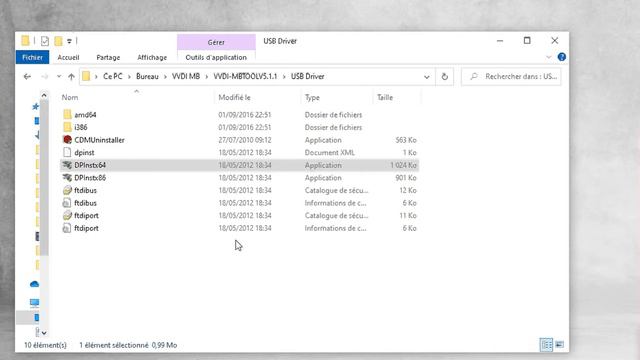Open the recent locations dropdown arrow
Viewport: 640px width, 360px height.
pos(59,77)
